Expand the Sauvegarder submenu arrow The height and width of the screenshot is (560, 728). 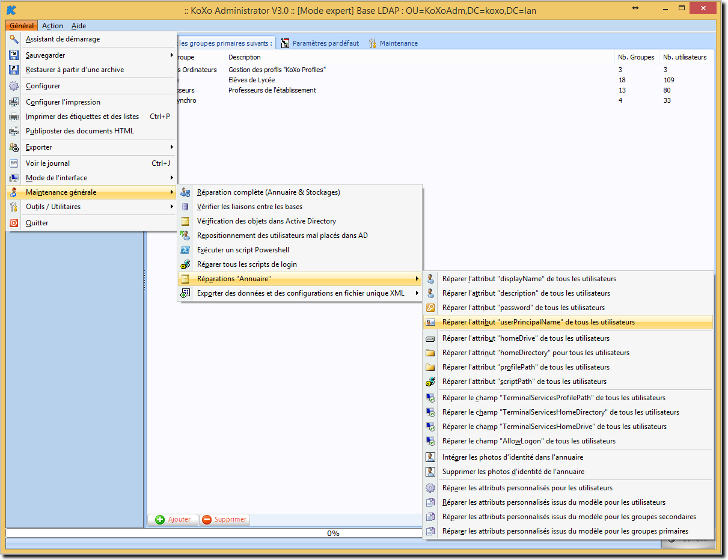pyautogui.click(x=172, y=55)
